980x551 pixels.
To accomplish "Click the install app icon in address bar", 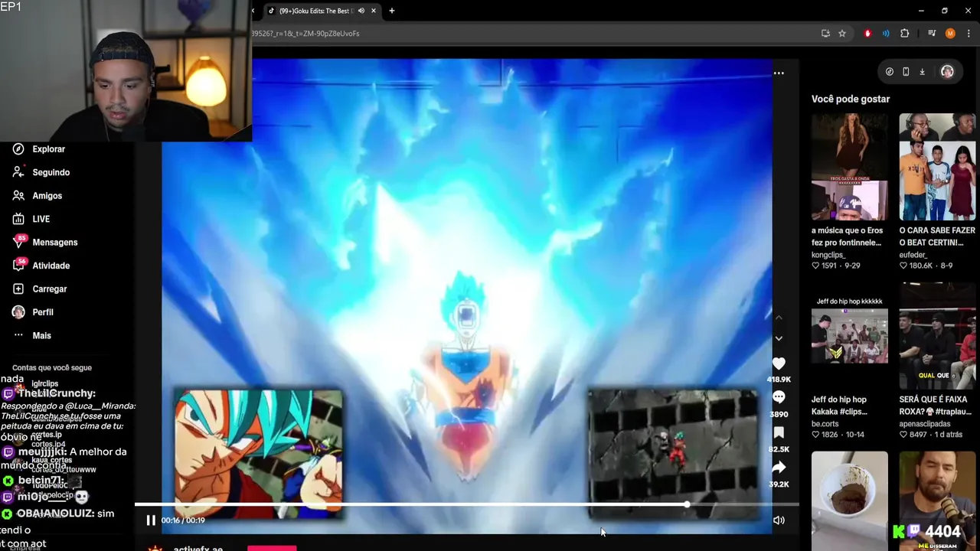I will pos(825,34).
